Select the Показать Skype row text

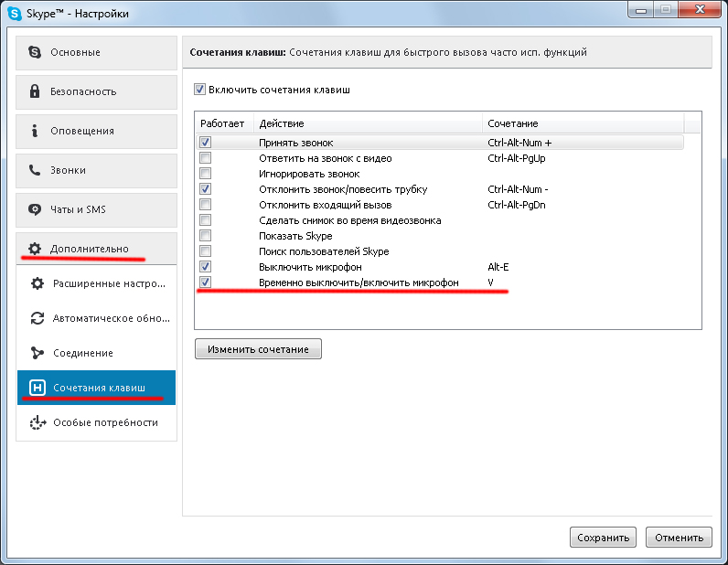coord(295,236)
